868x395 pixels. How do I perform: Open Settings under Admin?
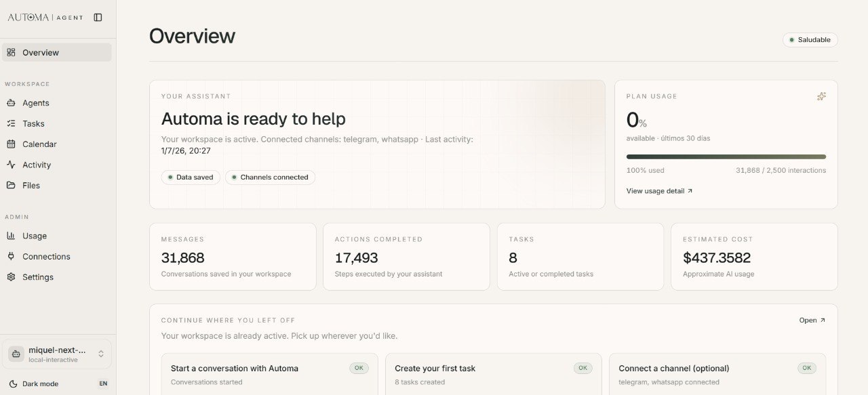pos(57,277)
